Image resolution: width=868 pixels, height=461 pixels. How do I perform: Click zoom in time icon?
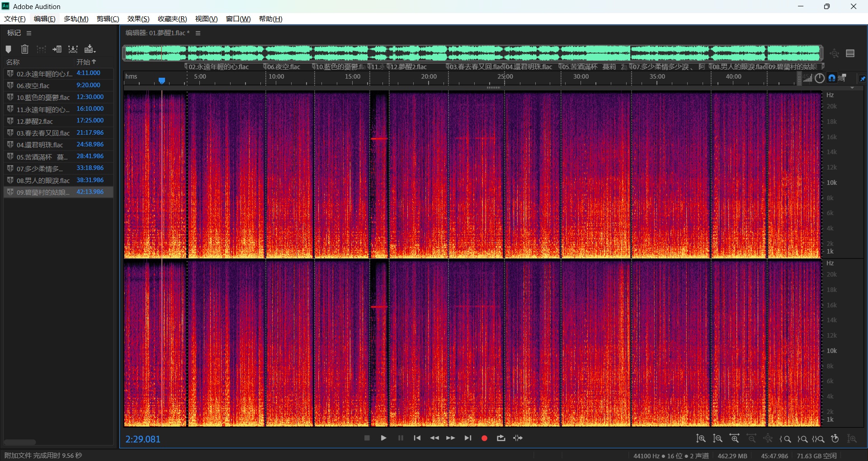735,439
